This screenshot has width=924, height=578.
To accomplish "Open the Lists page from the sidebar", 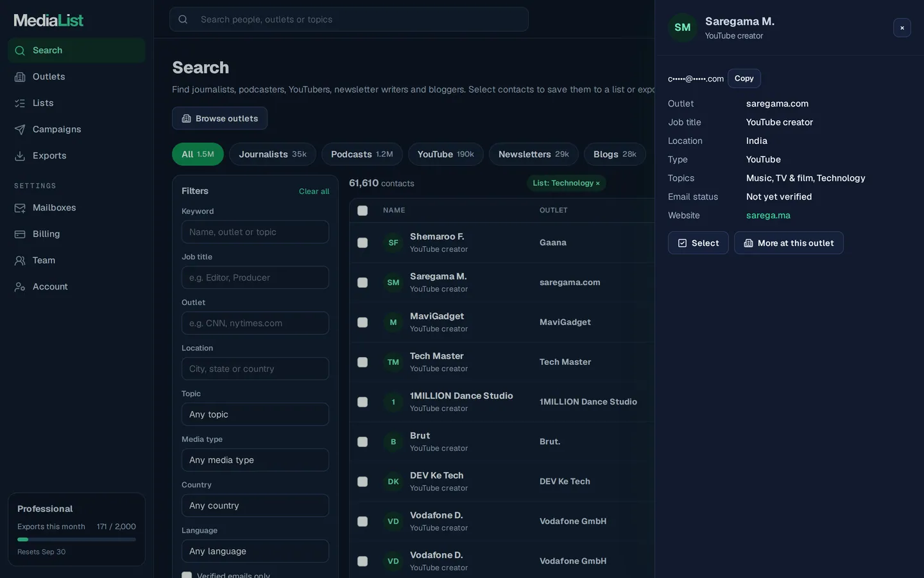I will (76, 103).
